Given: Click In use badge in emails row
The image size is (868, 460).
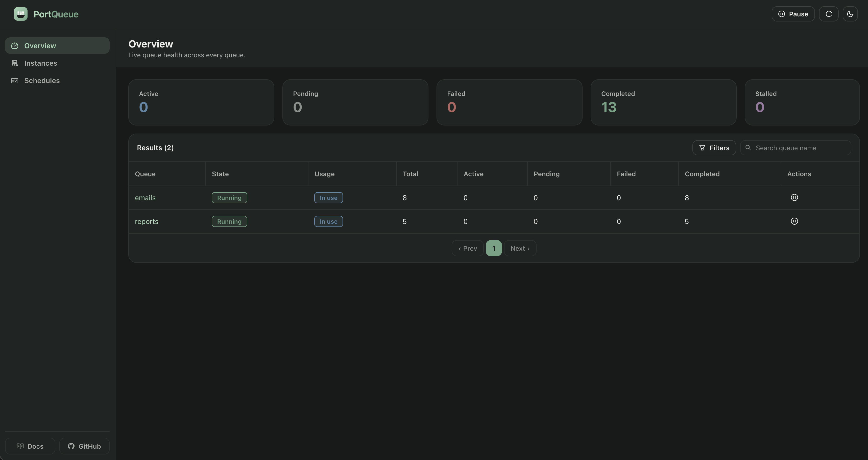Looking at the screenshot, I should tap(329, 198).
